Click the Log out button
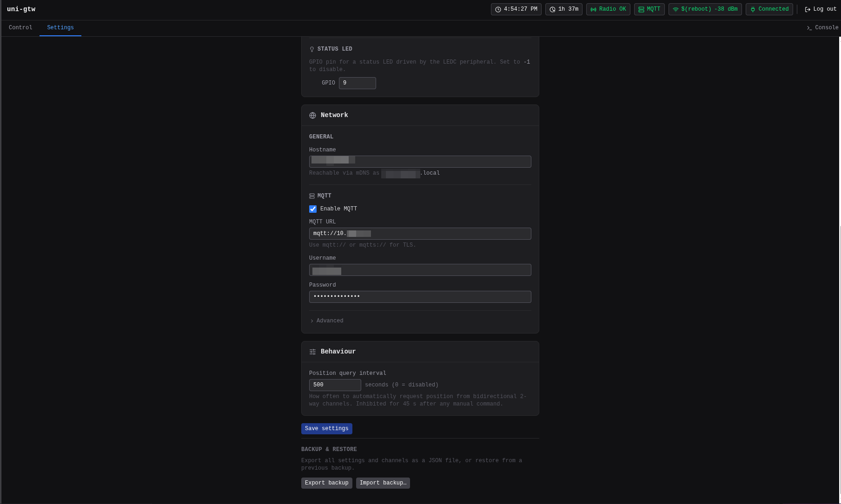The image size is (841, 504). [x=821, y=9]
